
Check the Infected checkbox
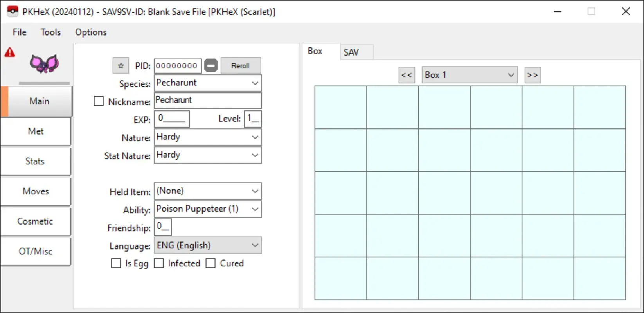[x=158, y=263]
